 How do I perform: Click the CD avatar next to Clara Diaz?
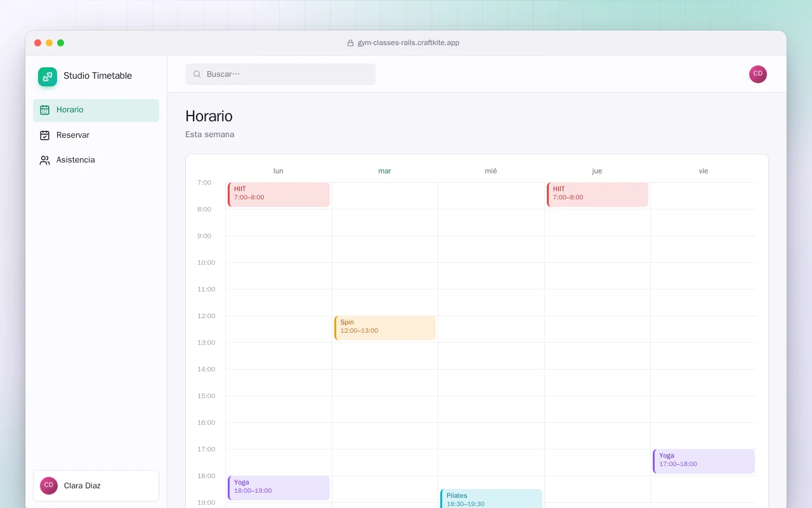click(x=49, y=486)
